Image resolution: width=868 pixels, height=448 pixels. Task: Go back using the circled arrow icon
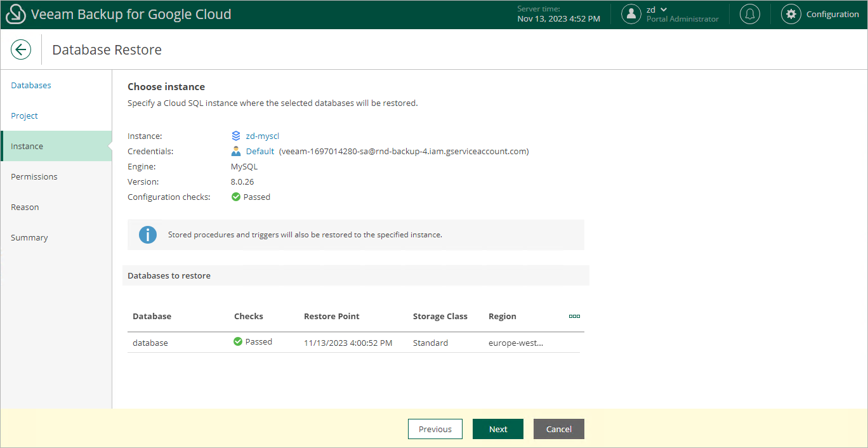pyautogui.click(x=21, y=49)
